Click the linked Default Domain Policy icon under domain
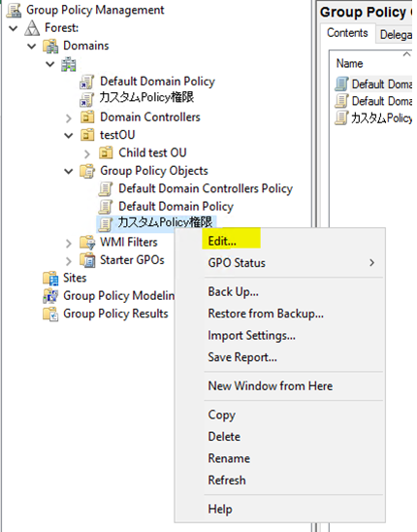Image resolution: width=417 pixels, height=532 pixels. (x=86, y=82)
